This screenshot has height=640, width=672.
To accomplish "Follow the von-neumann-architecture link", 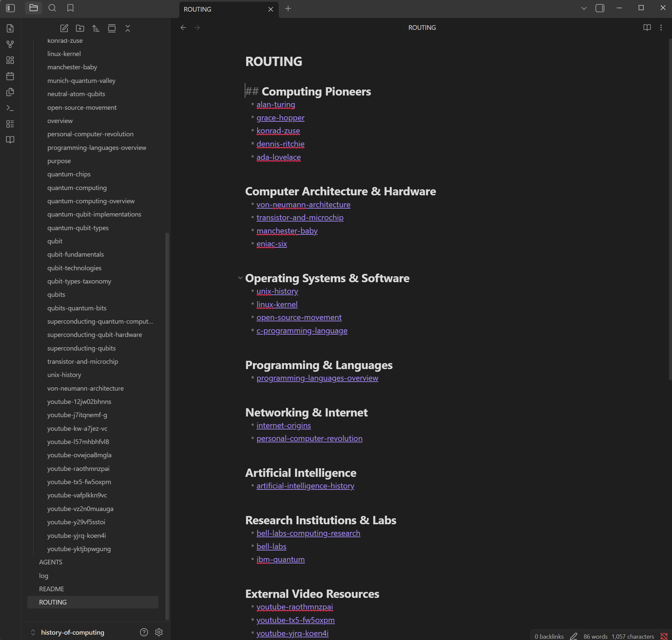I will [x=304, y=205].
